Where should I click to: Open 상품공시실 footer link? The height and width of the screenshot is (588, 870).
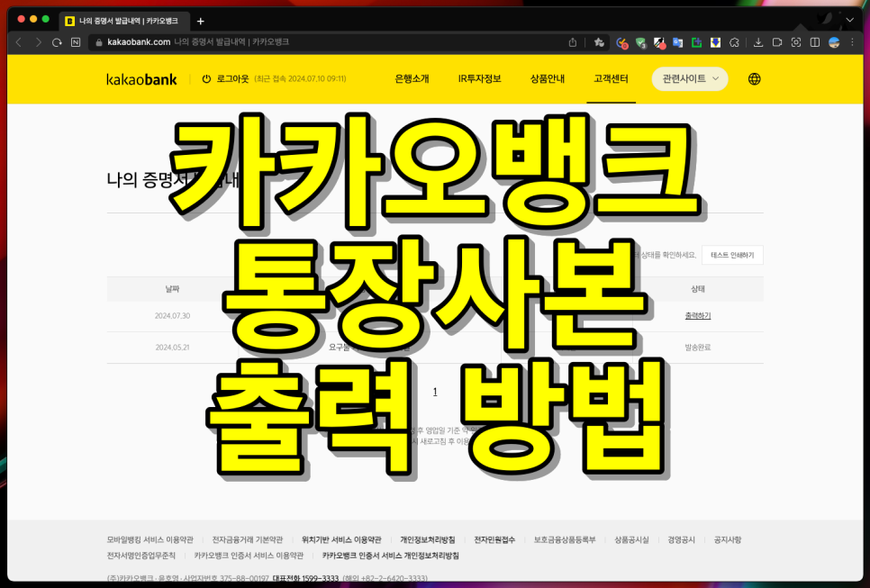631,539
